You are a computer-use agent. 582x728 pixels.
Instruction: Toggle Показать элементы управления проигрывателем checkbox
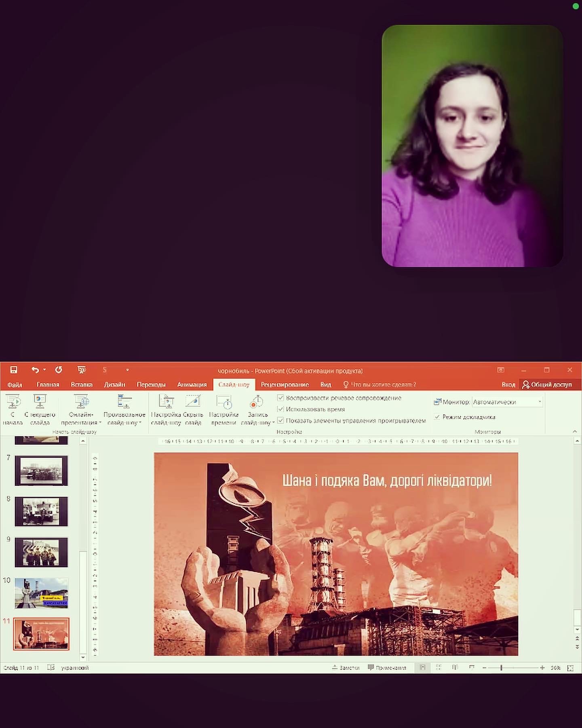point(280,421)
